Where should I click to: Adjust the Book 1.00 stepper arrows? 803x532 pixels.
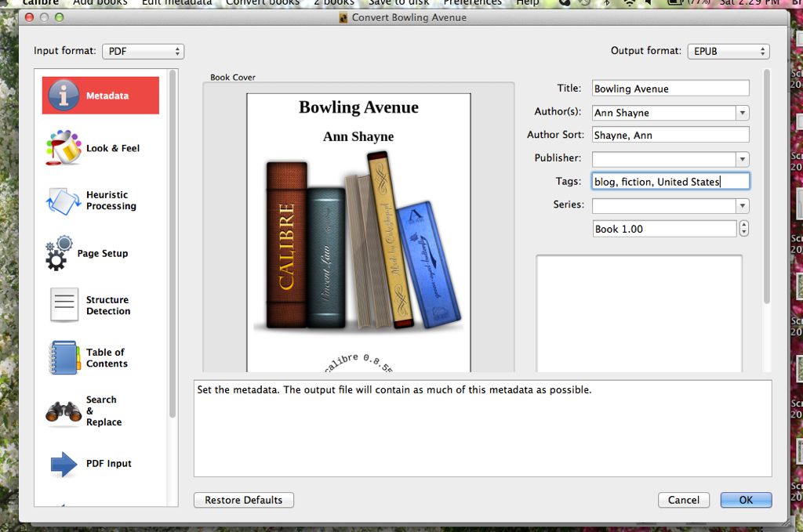tap(743, 229)
